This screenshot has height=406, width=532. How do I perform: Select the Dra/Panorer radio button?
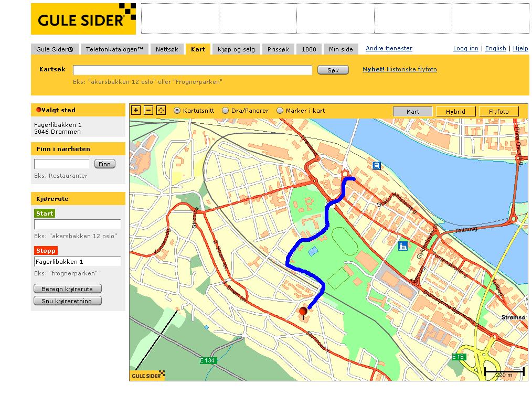(225, 111)
